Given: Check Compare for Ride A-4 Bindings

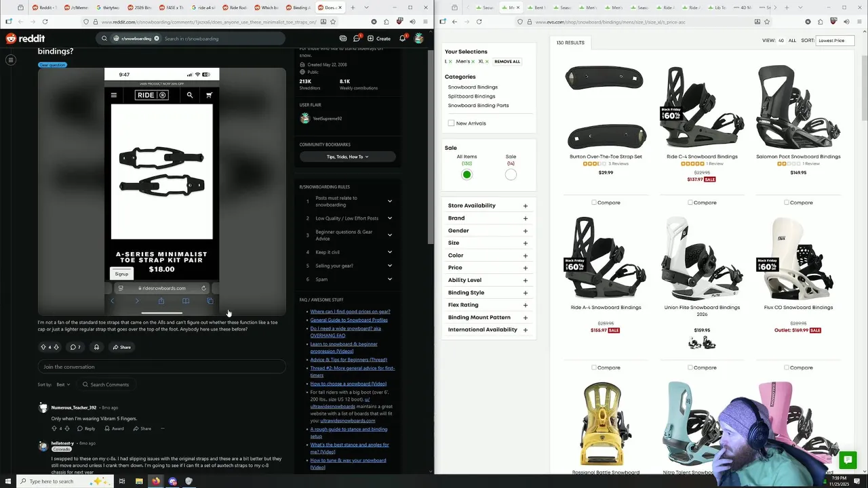Looking at the screenshot, I should pyautogui.click(x=594, y=367).
